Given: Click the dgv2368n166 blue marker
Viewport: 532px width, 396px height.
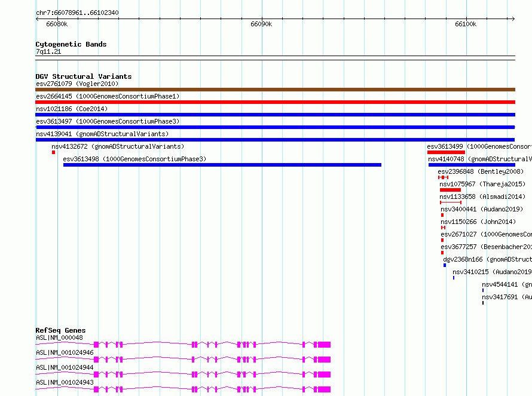Looking at the screenshot, I should click(x=445, y=265).
